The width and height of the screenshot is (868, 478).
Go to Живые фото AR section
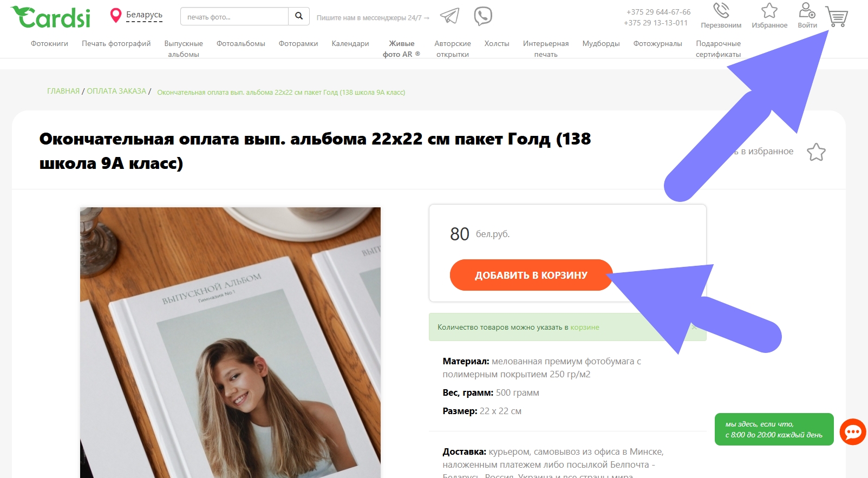[x=401, y=49]
